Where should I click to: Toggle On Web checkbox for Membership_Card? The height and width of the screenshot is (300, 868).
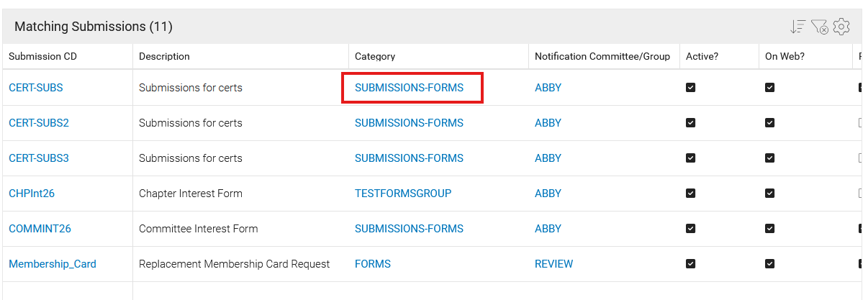tap(770, 263)
